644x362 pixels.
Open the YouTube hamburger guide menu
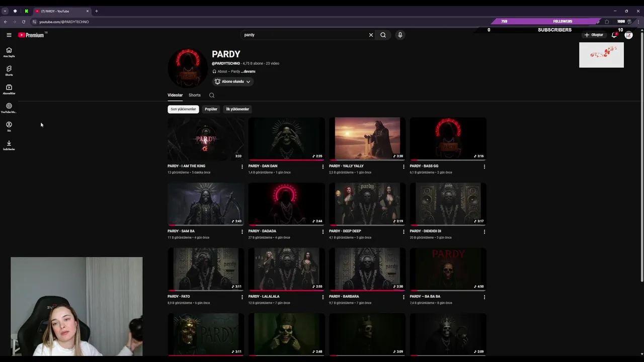[x=9, y=35]
